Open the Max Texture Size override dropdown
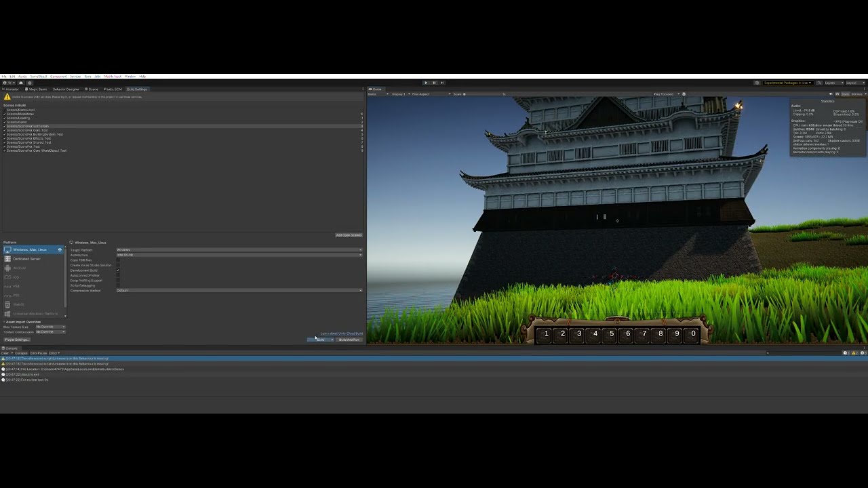The height and width of the screenshot is (488, 868). 51,326
